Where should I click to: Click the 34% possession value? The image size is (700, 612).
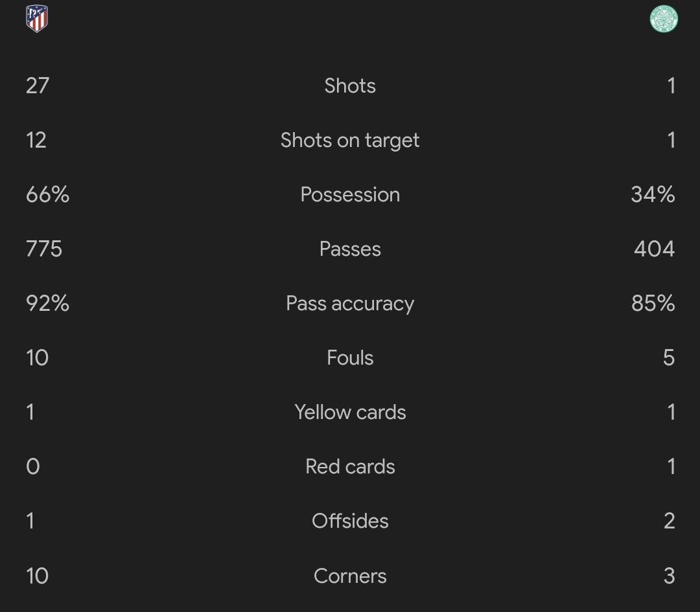tap(653, 194)
